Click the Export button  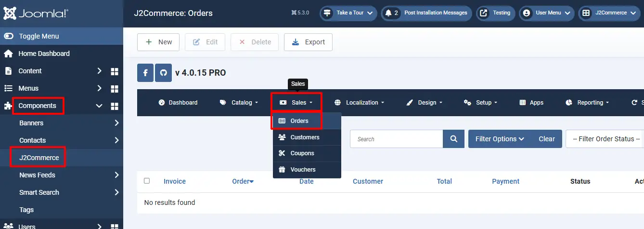[308, 42]
